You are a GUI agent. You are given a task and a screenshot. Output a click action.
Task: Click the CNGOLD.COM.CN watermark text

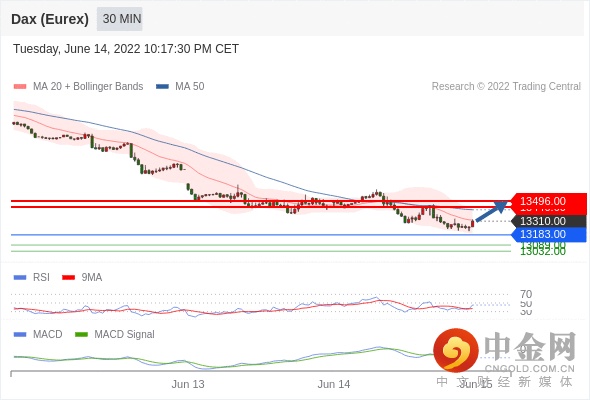530,368
